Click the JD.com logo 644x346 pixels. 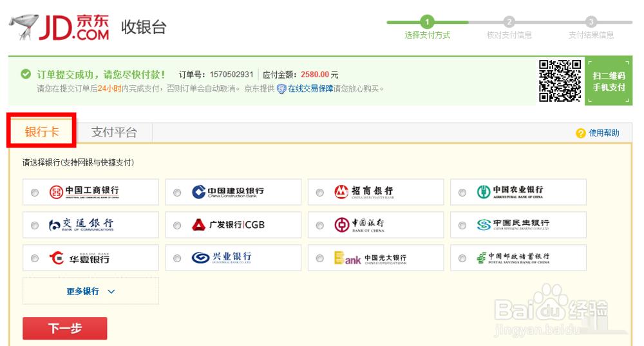click(x=59, y=28)
